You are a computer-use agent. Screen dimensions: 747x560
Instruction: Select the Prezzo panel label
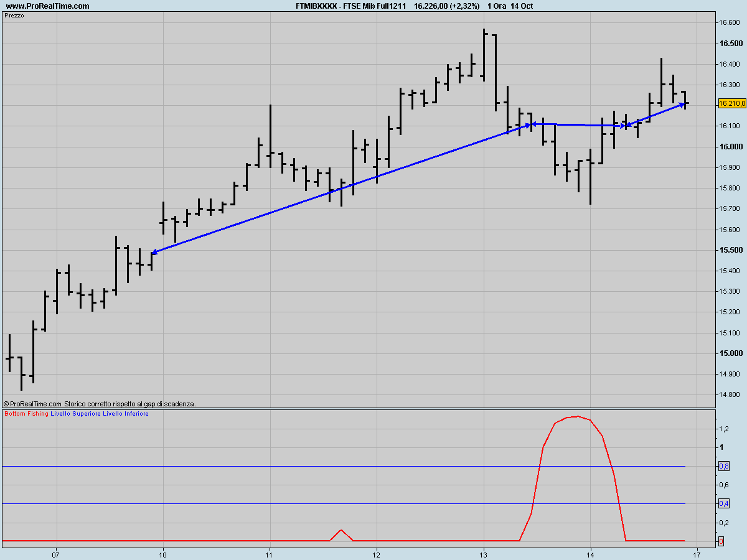14,15
